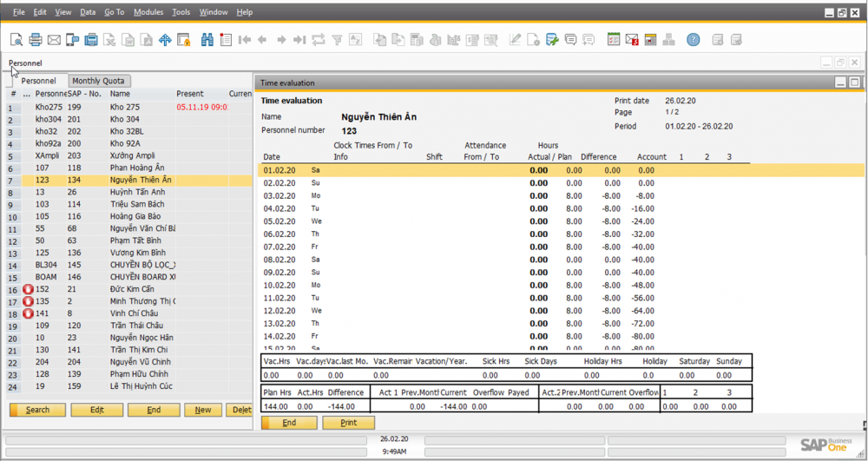868x461 pixels.
Task: Open the Modules menu
Action: click(148, 12)
